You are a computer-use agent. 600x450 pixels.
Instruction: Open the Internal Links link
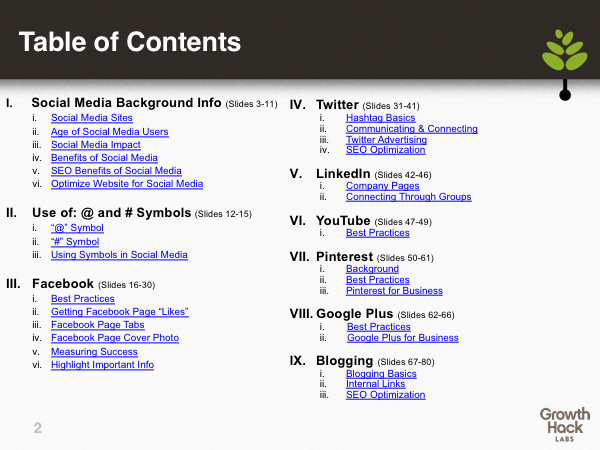pyautogui.click(x=375, y=384)
